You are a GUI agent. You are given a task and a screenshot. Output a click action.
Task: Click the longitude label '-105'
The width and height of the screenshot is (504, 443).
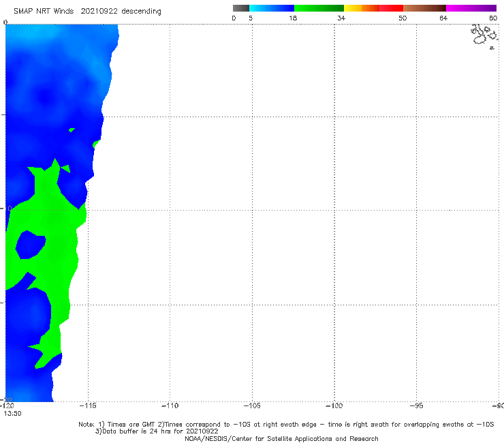click(x=252, y=406)
